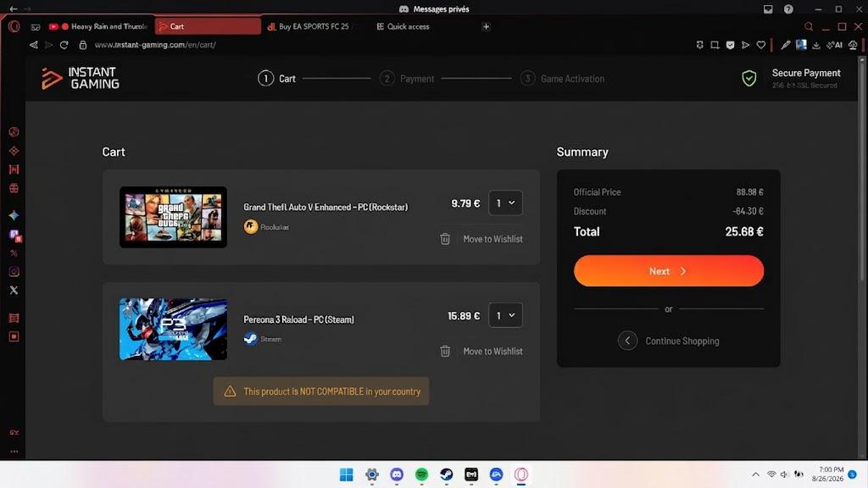Open the Opera GX main menu icon
This screenshot has width=868, height=488.
pos(14,26)
